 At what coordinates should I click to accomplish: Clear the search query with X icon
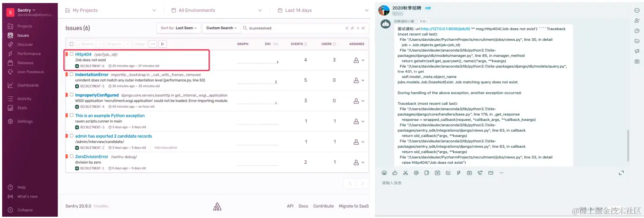[347, 28]
